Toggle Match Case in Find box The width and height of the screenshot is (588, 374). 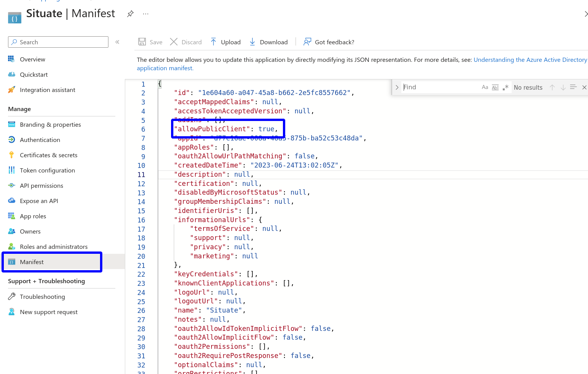[485, 87]
